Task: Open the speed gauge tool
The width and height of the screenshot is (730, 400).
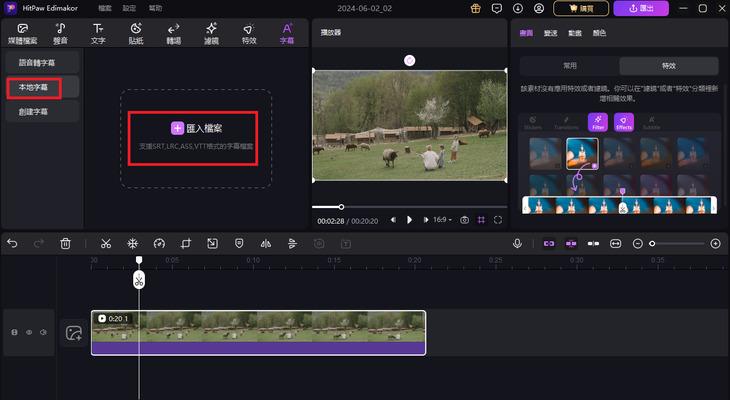Action: click(x=159, y=243)
